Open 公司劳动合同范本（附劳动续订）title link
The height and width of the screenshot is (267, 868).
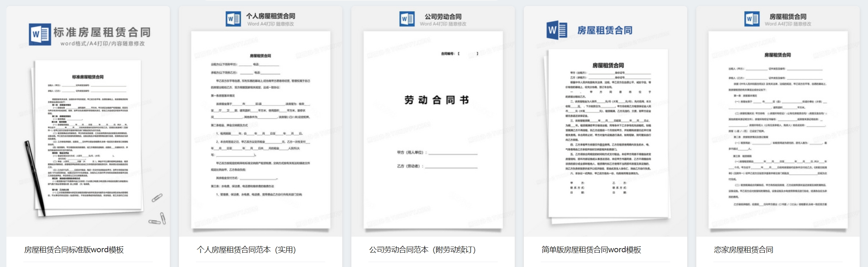(422, 250)
